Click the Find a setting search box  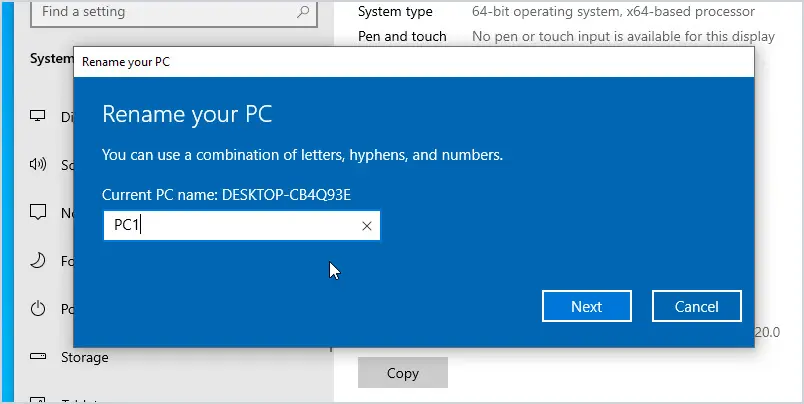click(174, 12)
